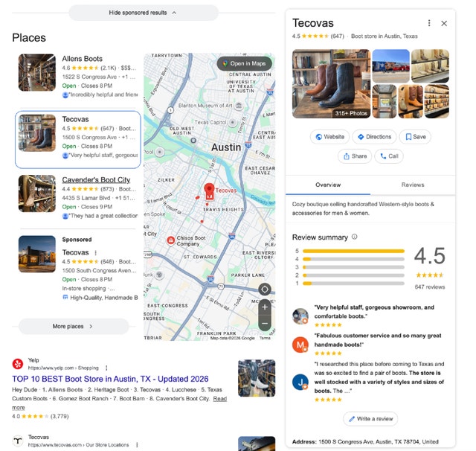Click Write a review button

(370, 419)
